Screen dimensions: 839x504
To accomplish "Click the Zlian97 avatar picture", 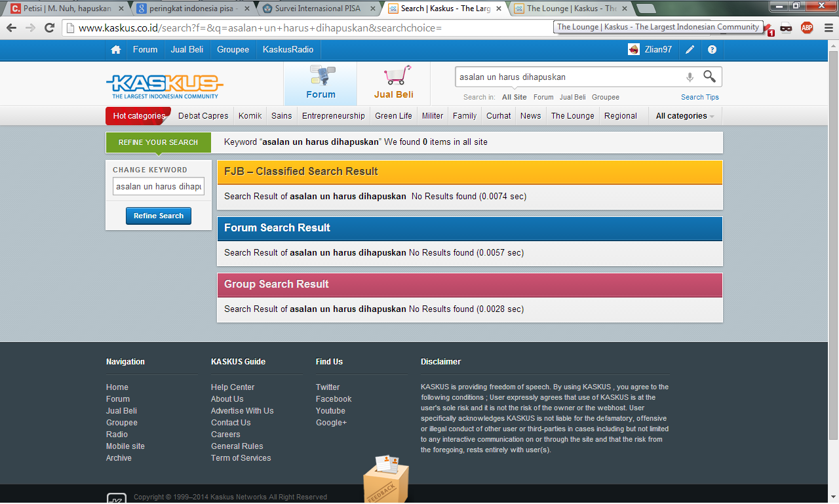I will (634, 50).
